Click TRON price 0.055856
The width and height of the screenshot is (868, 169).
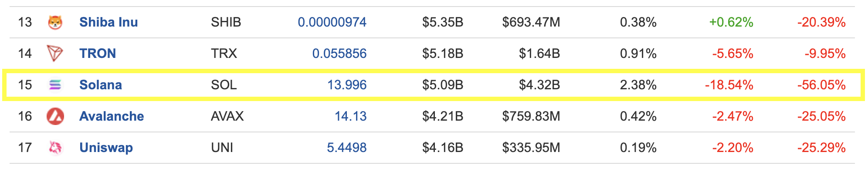(x=339, y=54)
